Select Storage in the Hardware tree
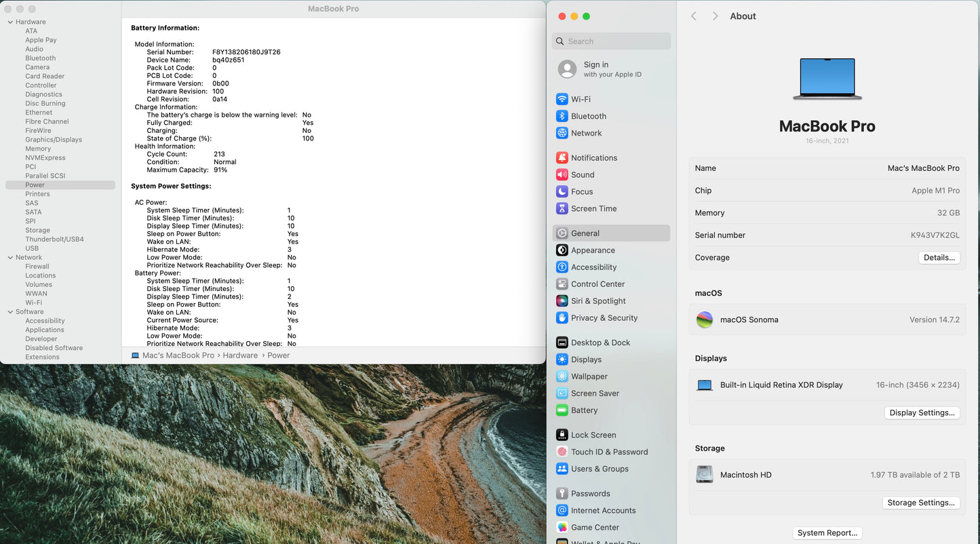This screenshot has height=544, width=980. pyautogui.click(x=37, y=231)
